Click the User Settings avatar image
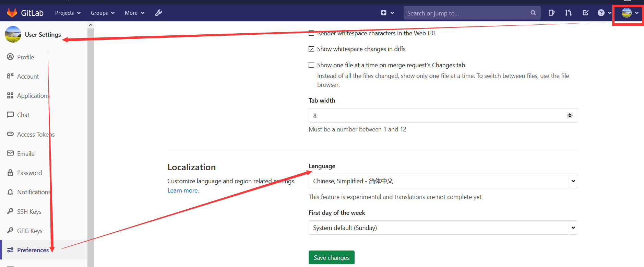This screenshot has height=267, width=644. pos(13,34)
